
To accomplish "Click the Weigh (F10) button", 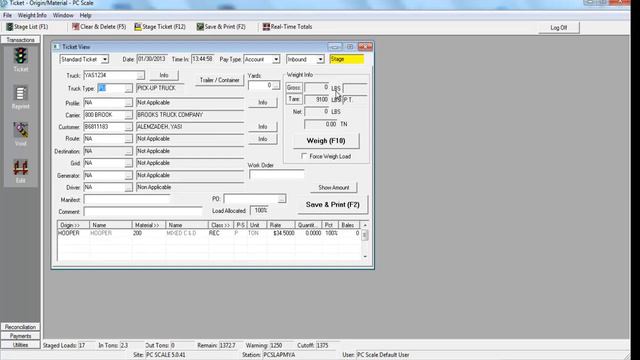I will (x=326, y=141).
